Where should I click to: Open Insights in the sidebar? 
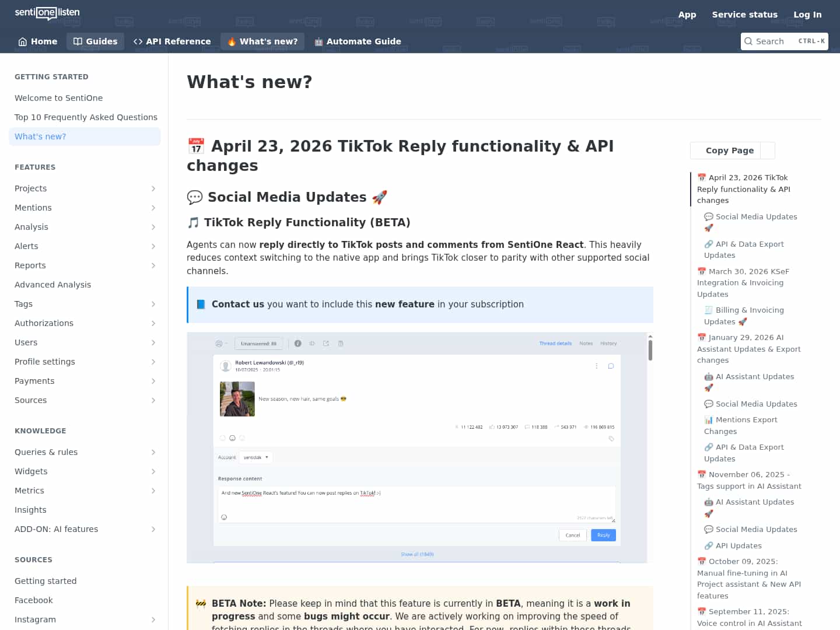(x=85, y=510)
